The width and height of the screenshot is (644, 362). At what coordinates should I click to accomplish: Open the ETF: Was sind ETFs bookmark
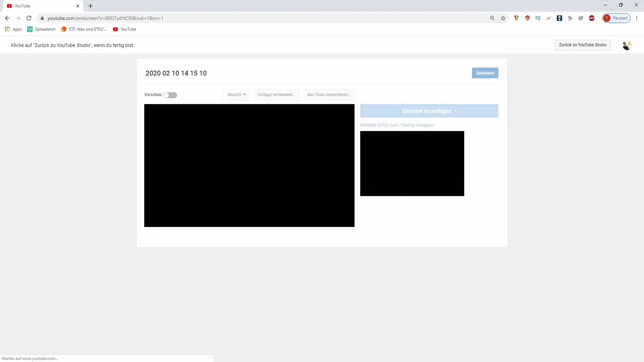point(84,29)
